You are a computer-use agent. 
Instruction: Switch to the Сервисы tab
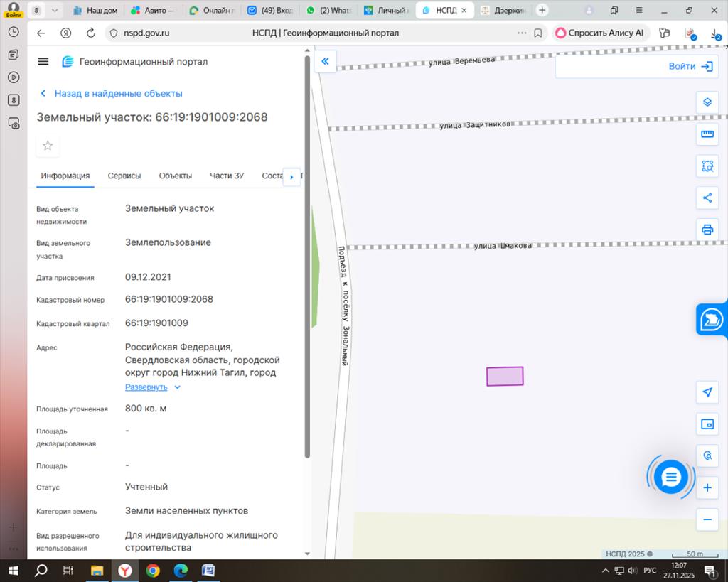click(124, 176)
